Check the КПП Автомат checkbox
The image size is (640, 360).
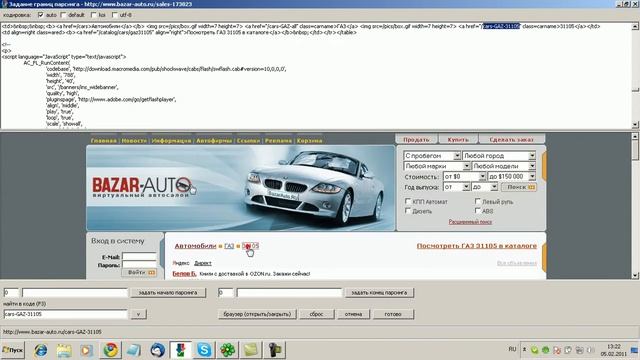407,201
